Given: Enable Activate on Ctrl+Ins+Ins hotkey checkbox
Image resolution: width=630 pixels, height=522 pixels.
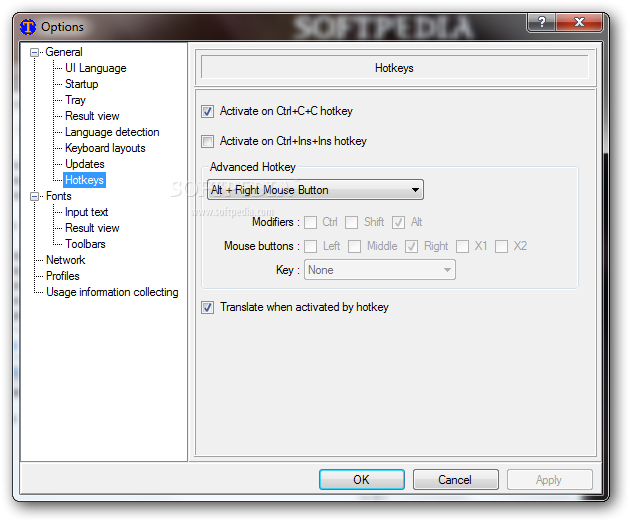Looking at the screenshot, I should click(207, 141).
